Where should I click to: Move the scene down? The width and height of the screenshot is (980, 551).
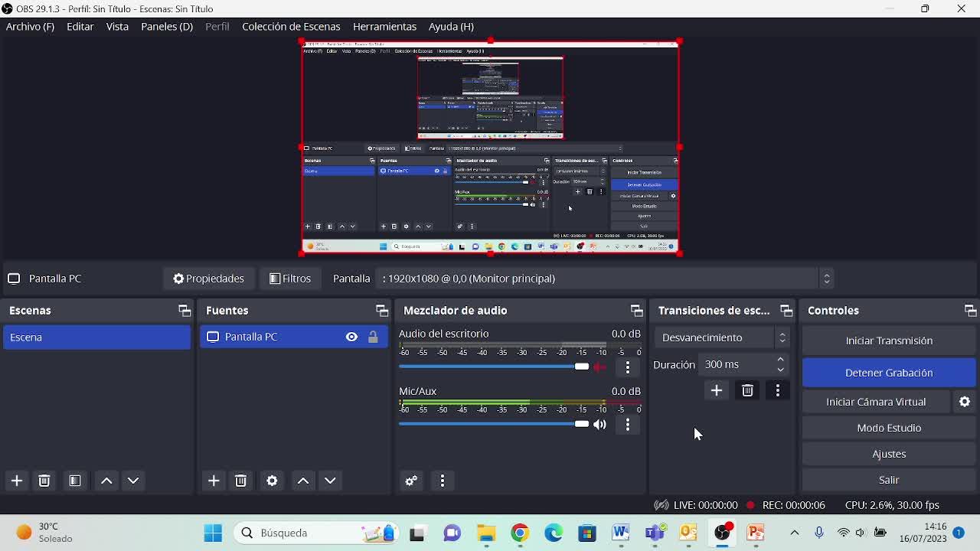[133, 481]
